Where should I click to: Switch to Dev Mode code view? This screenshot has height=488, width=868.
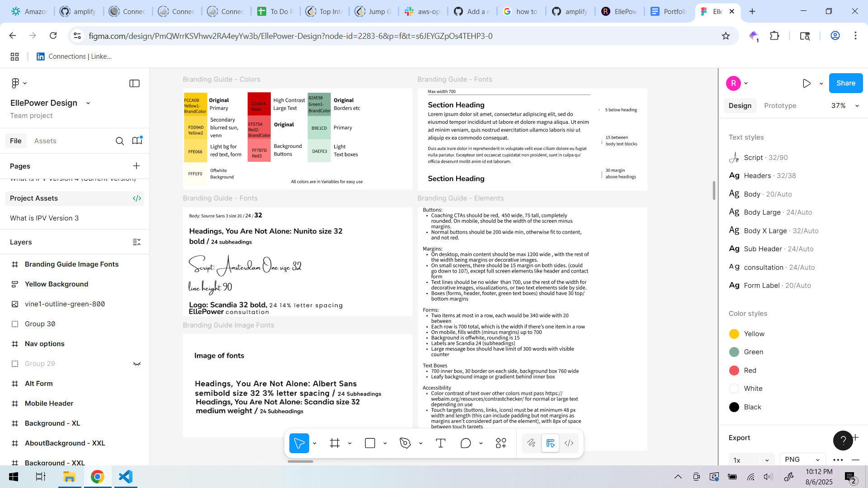[x=569, y=443]
